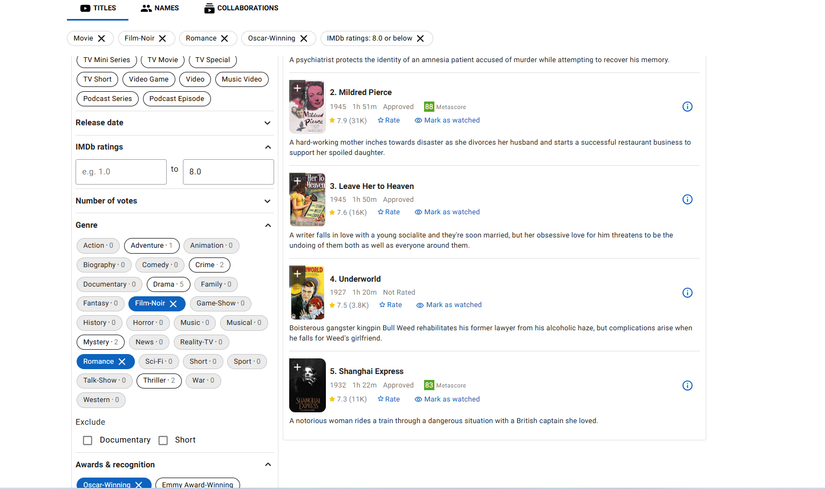The image size is (825, 489).
Task: Select the Podcast Episode title type
Action: click(x=177, y=99)
